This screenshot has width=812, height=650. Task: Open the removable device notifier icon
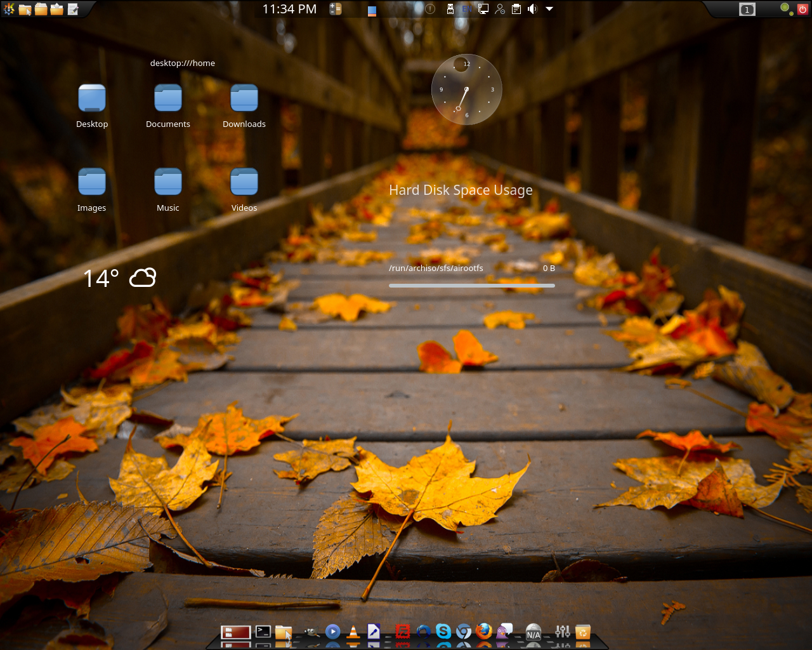pos(450,9)
